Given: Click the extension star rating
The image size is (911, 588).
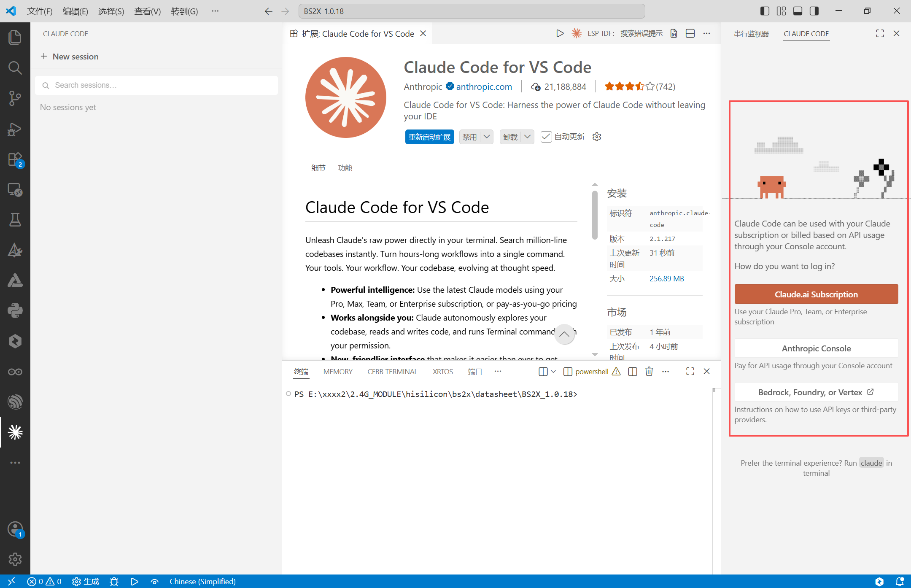Looking at the screenshot, I should pos(630,87).
